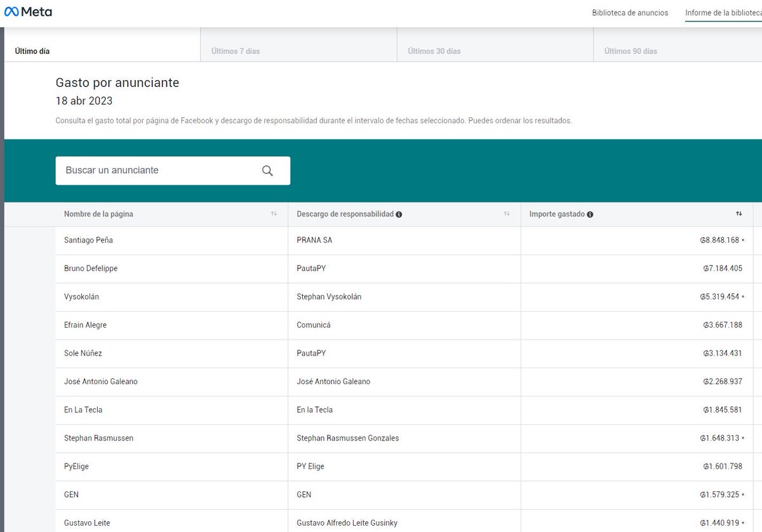Click the amount ₲7.184.405
Image resolution: width=762 pixels, height=532 pixels.
[x=723, y=269]
